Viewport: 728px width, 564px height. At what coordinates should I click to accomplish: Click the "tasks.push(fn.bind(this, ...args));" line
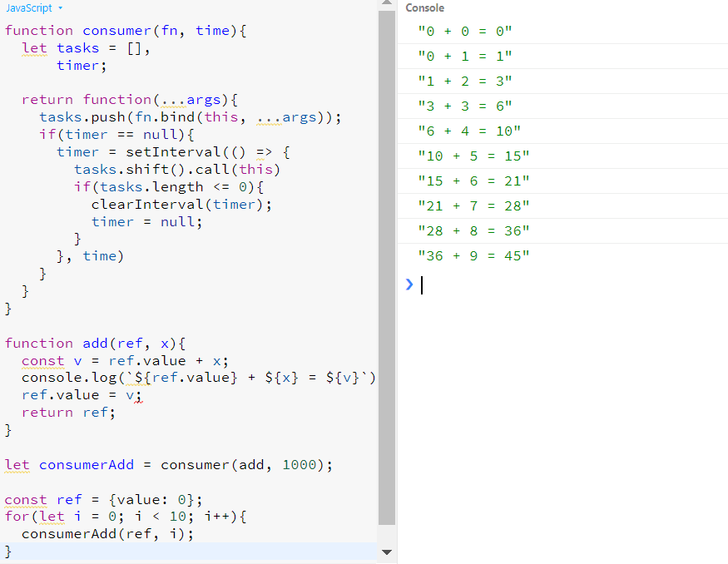tap(191, 117)
